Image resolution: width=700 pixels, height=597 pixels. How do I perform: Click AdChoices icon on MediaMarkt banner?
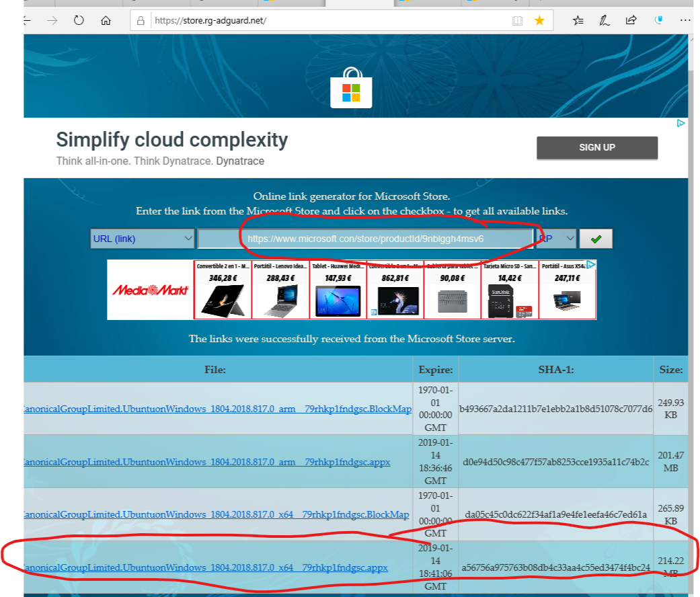(591, 265)
